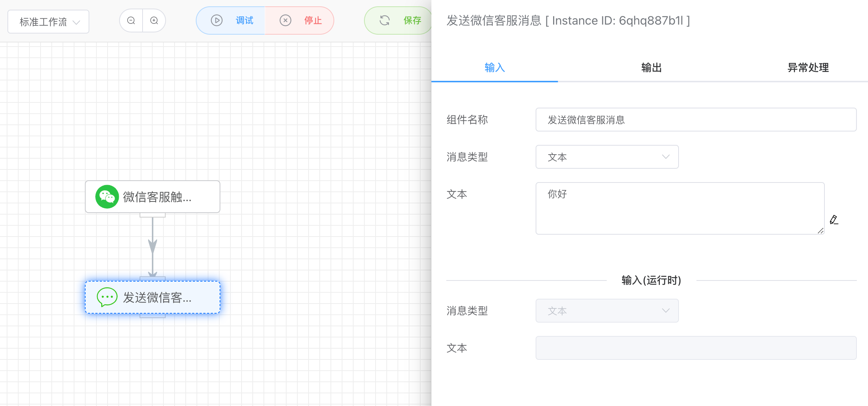Image resolution: width=868 pixels, height=406 pixels.
Task: Click the zoom in magnifier icon
Action: tap(154, 20)
